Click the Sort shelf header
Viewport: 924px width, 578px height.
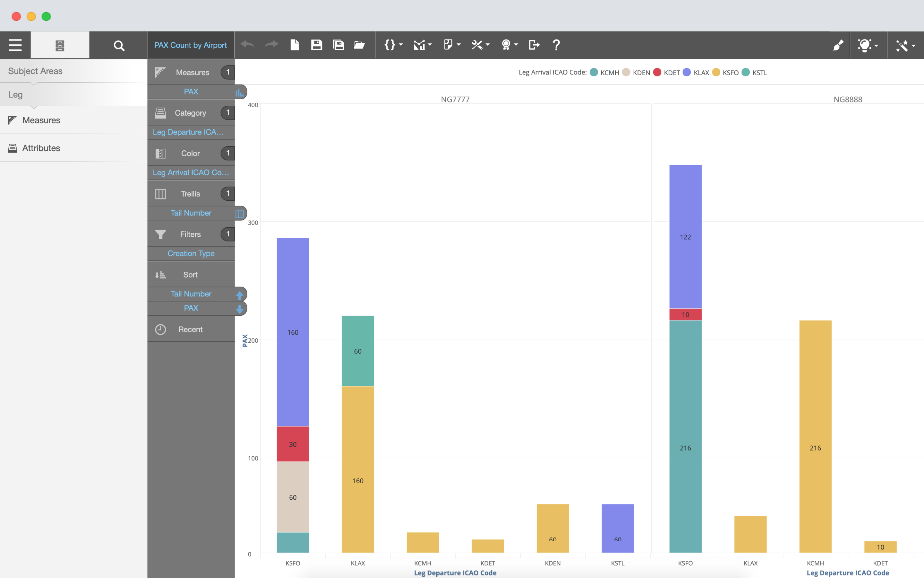(x=191, y=275)
